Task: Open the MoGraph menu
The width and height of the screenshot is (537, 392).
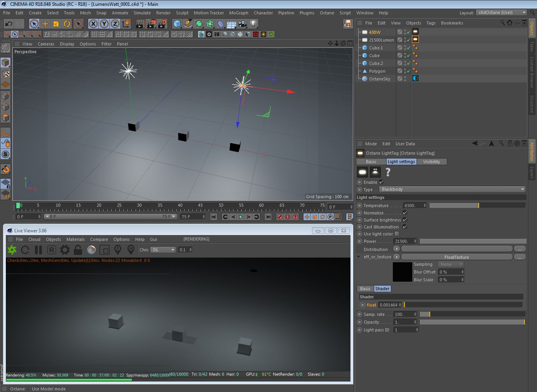Action: coord(239,13)
